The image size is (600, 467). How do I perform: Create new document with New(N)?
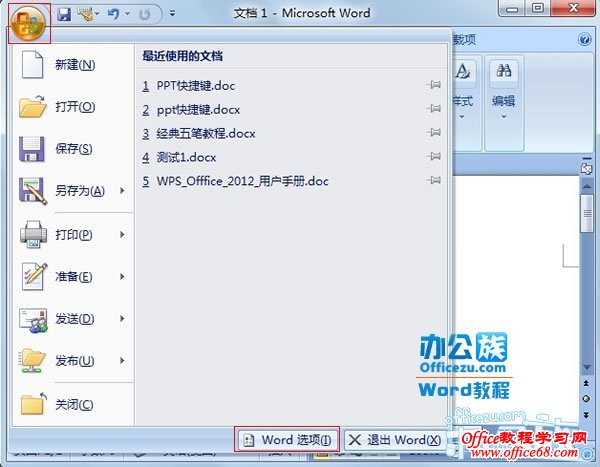(x=73, y=65)
